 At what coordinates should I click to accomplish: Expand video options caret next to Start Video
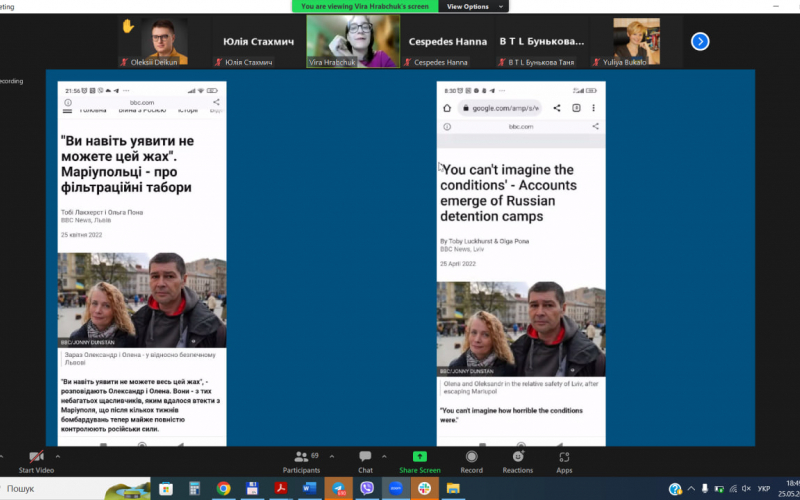click(58, 457)
